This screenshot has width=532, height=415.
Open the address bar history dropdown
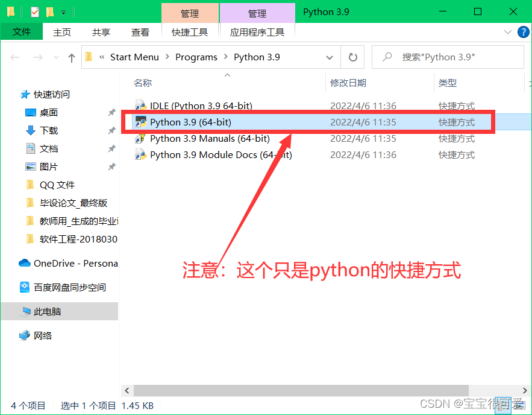click(329, 57)
